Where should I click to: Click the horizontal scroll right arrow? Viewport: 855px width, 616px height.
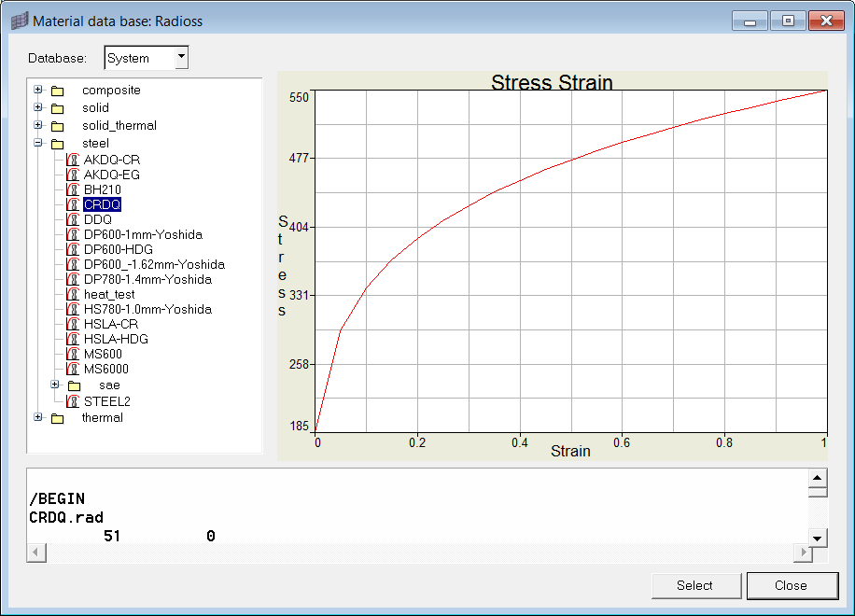[x=804, y=553]
